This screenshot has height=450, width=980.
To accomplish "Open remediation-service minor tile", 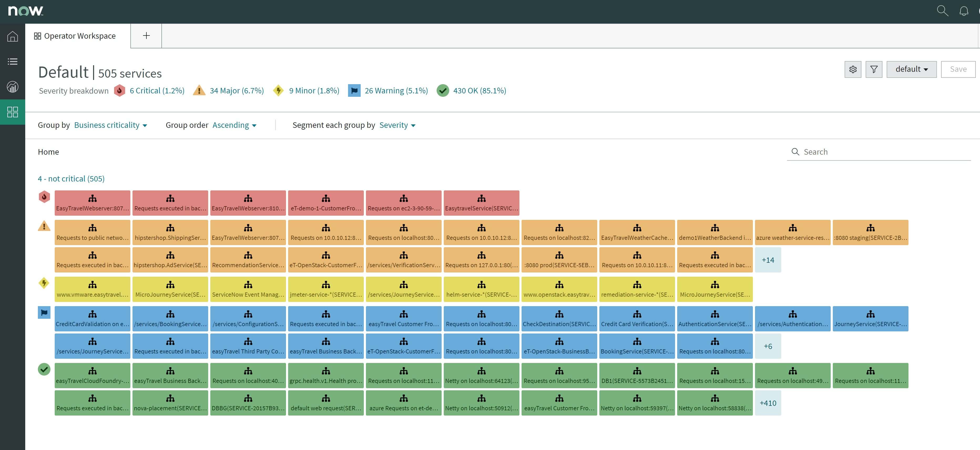I will point(637,289).
